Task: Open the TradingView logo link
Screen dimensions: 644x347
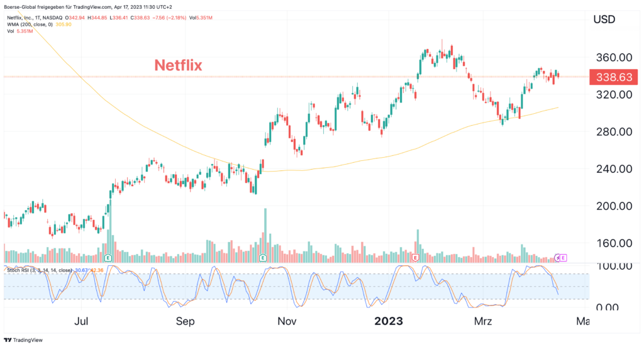Action: coord(23,340)
